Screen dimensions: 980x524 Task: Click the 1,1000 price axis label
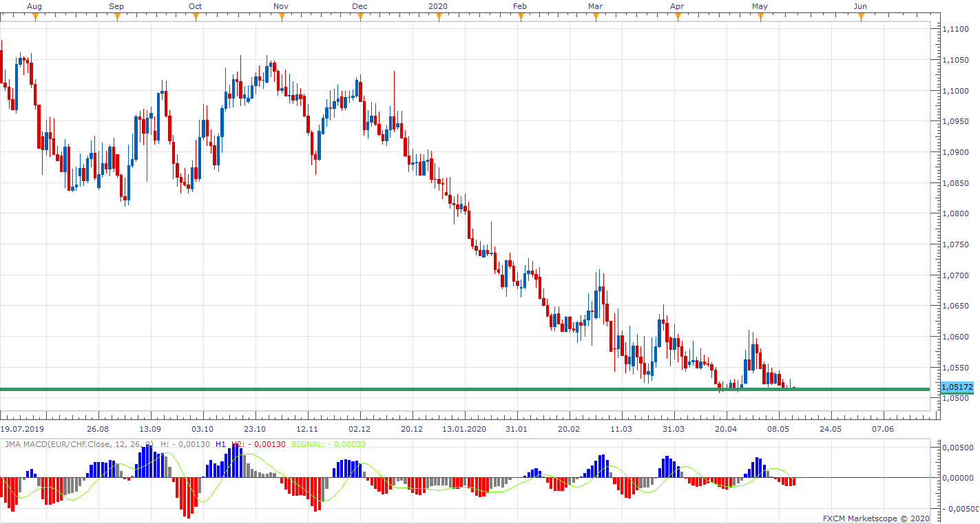(x=957, y=91)
